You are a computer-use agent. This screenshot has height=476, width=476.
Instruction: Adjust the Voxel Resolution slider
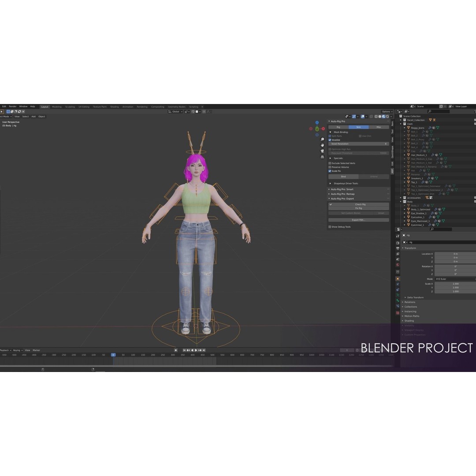click(x=359, y=144)
